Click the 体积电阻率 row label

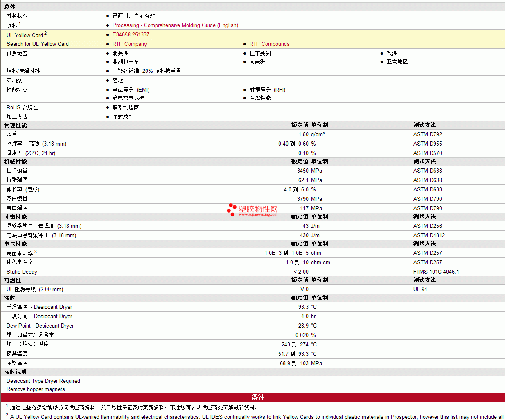tap(20, 262)
